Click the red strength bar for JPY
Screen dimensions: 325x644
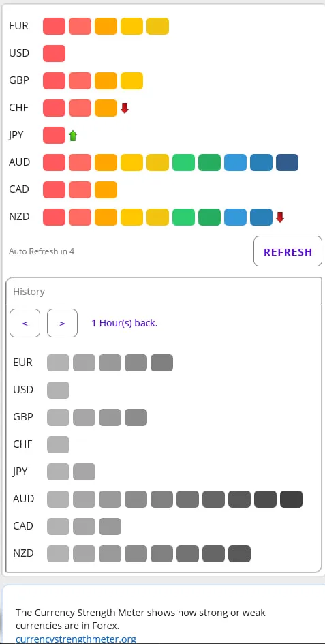pos(55,135)
